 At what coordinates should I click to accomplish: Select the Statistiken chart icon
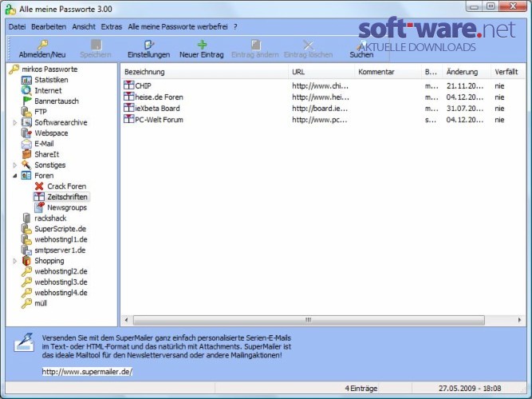click(26, 80)
